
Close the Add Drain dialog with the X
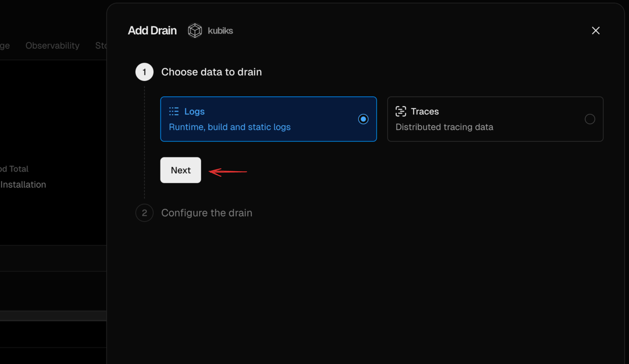pos(595,31)
